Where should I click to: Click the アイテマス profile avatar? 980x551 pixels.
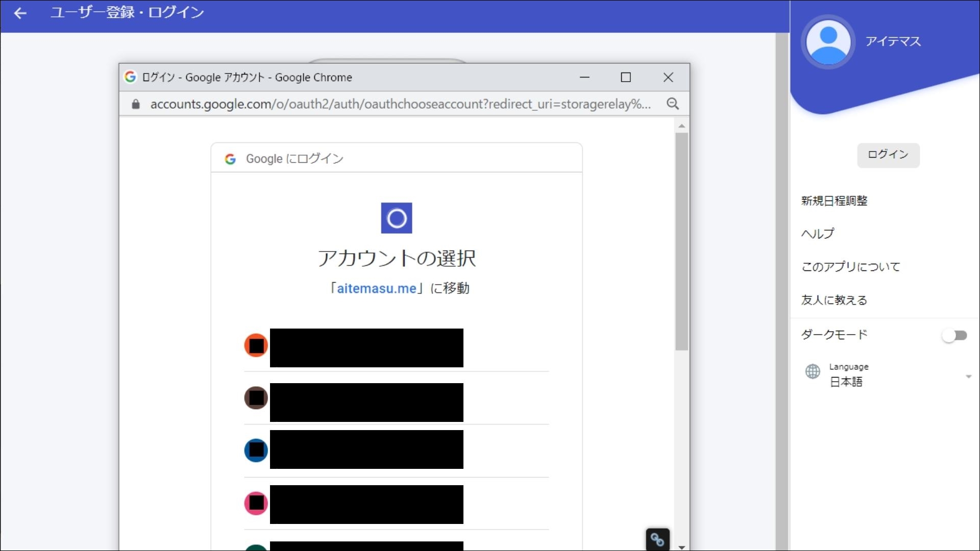click(x=827, y=42)
